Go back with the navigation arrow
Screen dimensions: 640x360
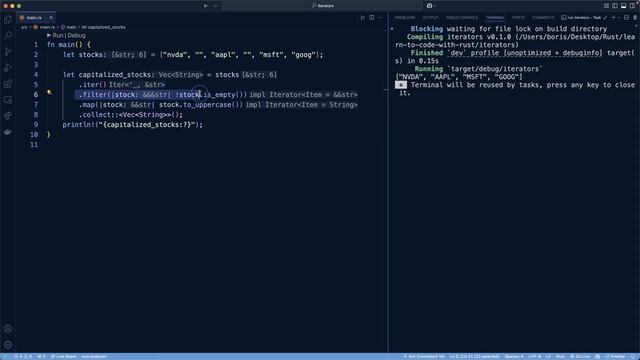click(206, 6)
